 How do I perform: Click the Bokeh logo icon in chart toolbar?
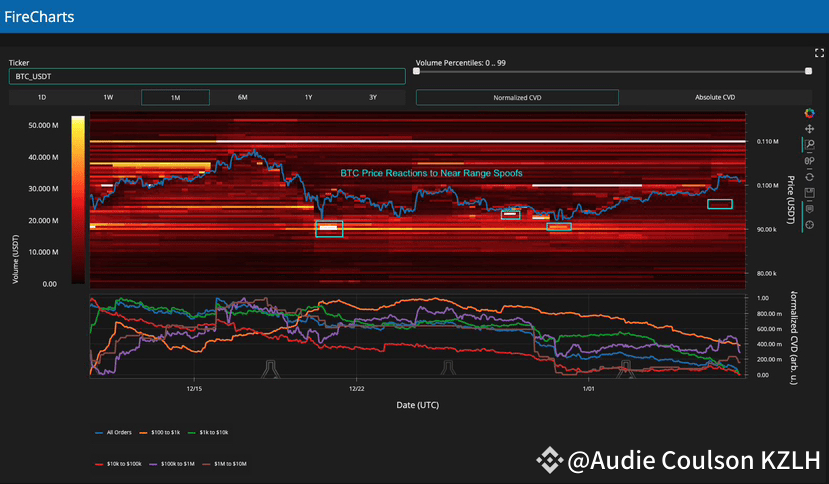pyautogui.click(x=808, y=113)
